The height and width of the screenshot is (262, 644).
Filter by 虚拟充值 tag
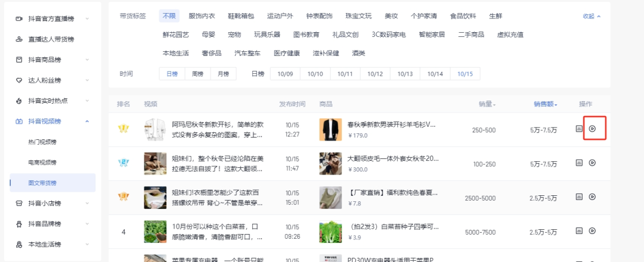point(510,35)
